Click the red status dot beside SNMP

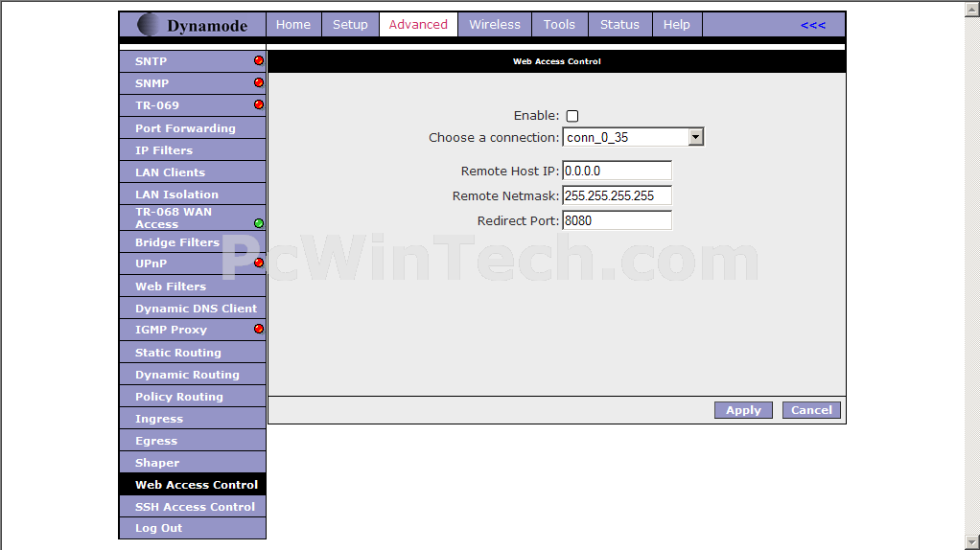(259, 82)
